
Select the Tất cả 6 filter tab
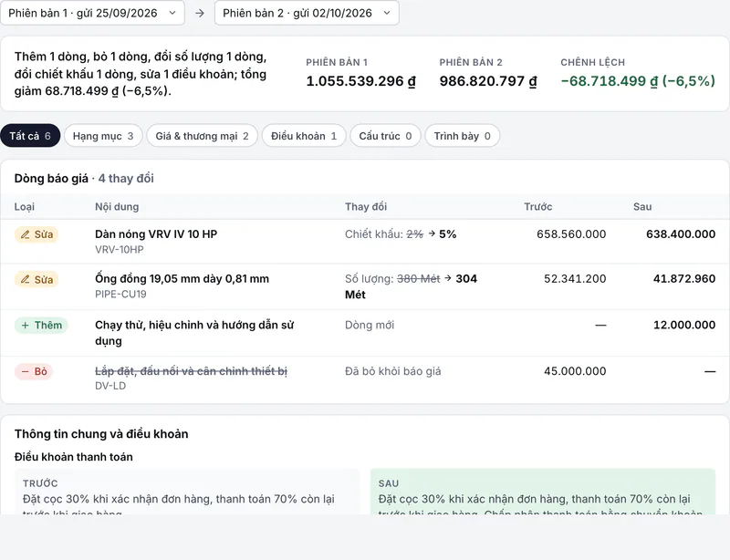pos(30,136)
